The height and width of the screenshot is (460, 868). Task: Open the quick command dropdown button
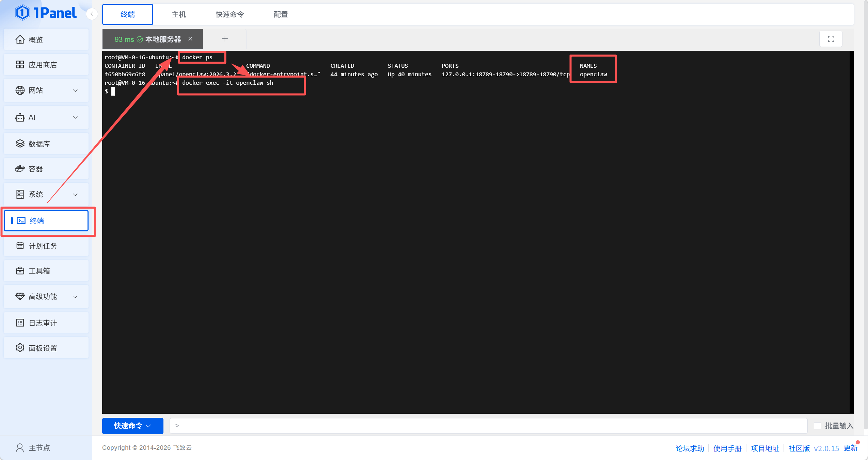coord(132,426)
